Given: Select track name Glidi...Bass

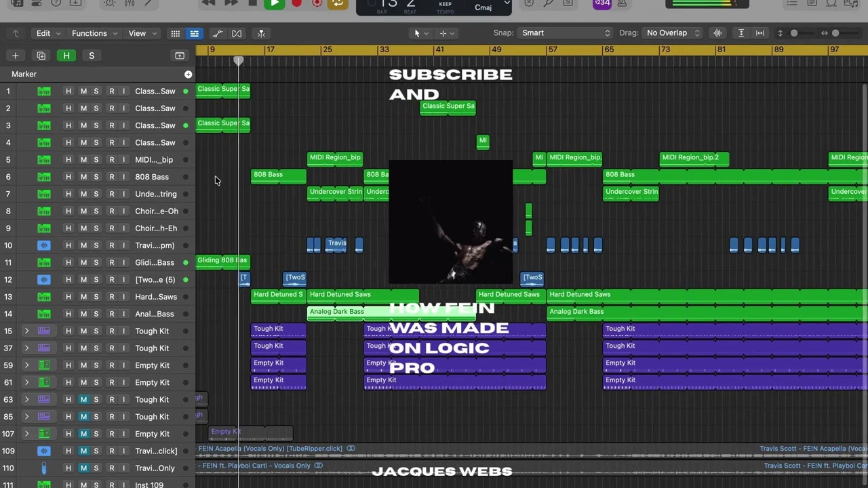Looking at the screenshot, I should pos(155,263).
